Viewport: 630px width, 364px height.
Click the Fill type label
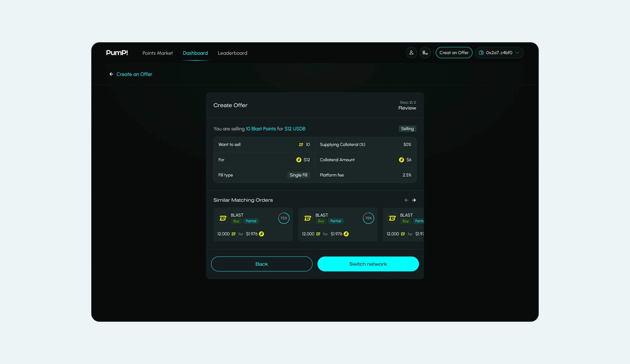226,175
